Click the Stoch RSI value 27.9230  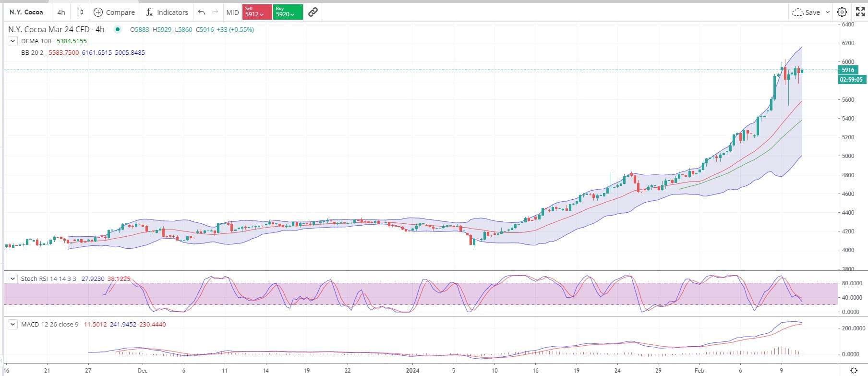[x=93, y=279]
